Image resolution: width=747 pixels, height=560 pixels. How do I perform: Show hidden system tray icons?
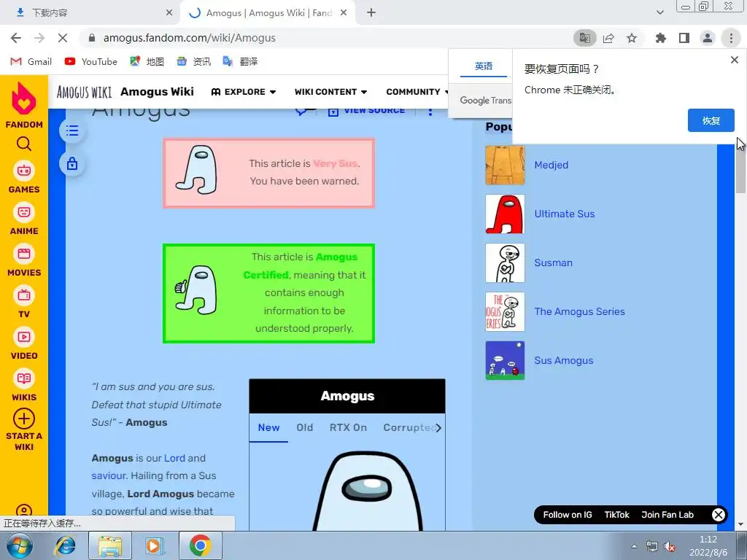(634, 547)
